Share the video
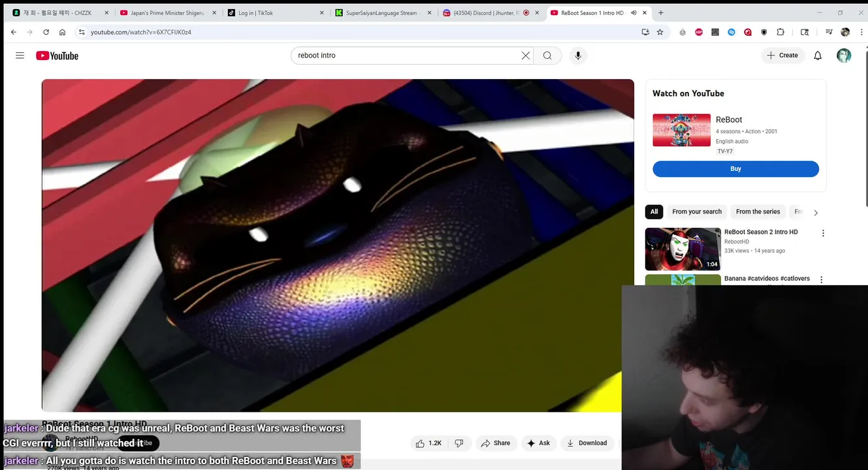 pyautogui.click(x=496, y=443)
